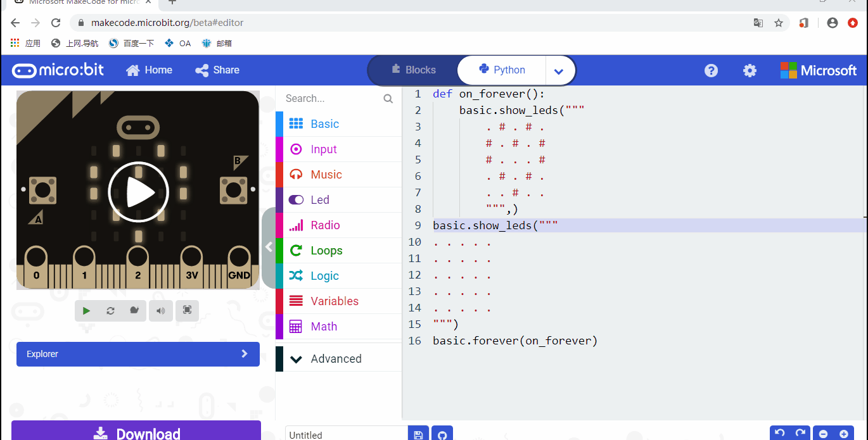Go to Home

149,70
